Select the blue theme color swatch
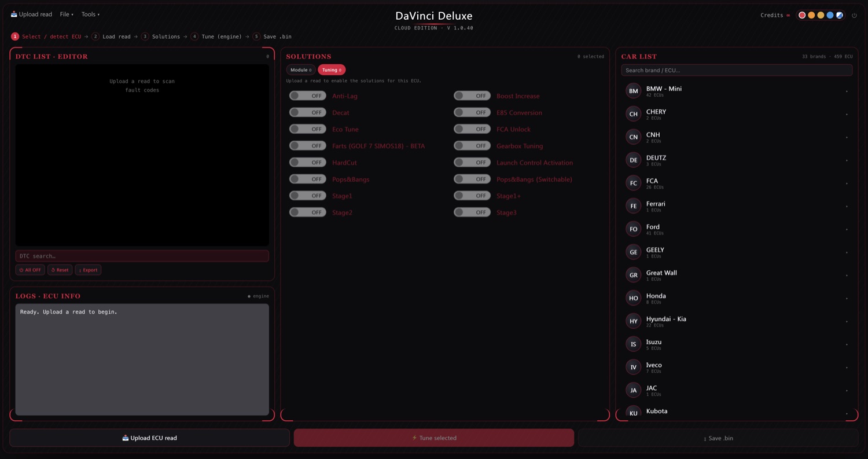The width and height of the screenshot is (868, 459). click(x=830, y=16)
